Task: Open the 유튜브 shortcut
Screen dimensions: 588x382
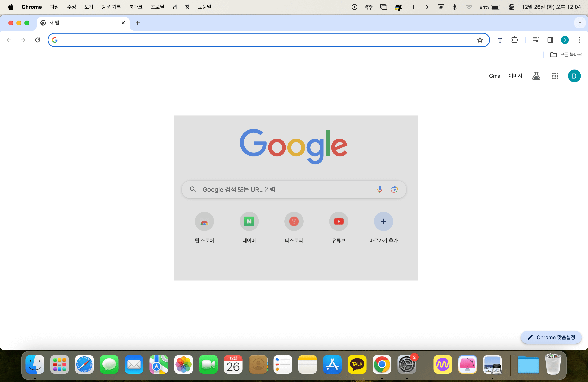Action: [338, 221]
